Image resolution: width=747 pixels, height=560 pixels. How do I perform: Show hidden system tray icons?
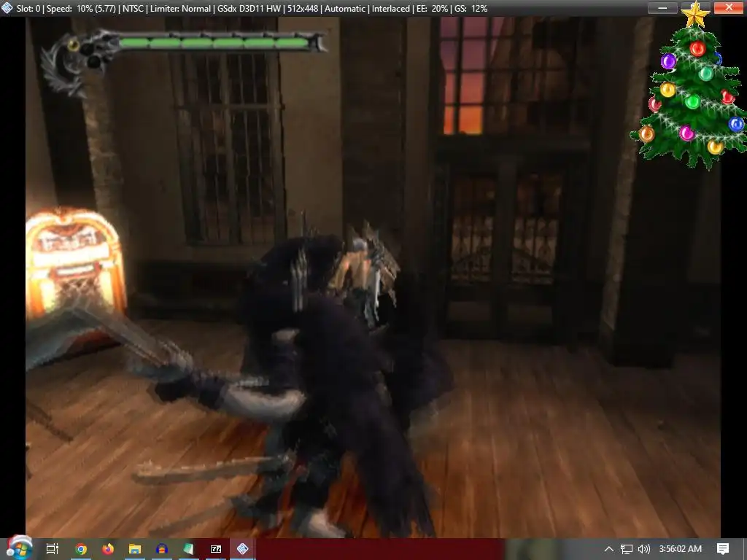click(x=609, y=549)
